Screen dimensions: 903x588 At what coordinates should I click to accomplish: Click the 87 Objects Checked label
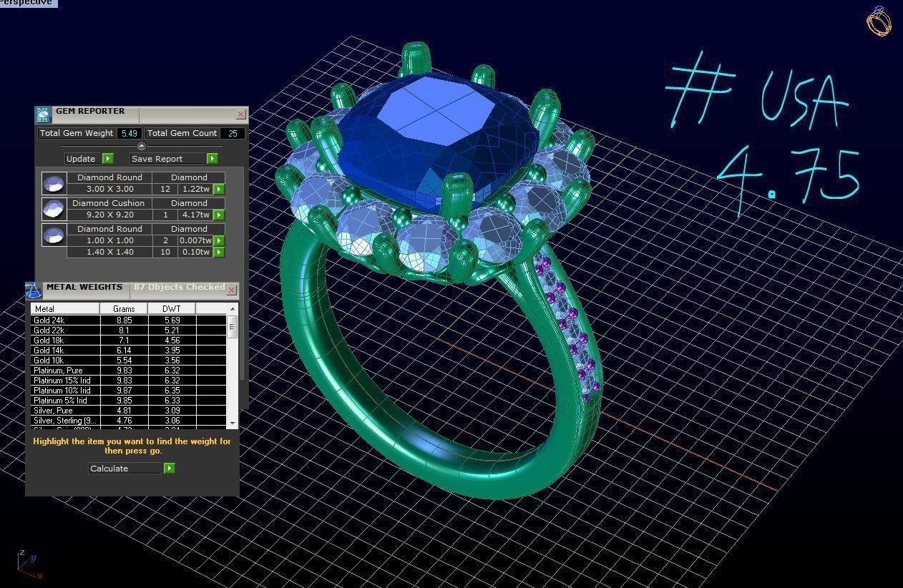tap(179, 287)
